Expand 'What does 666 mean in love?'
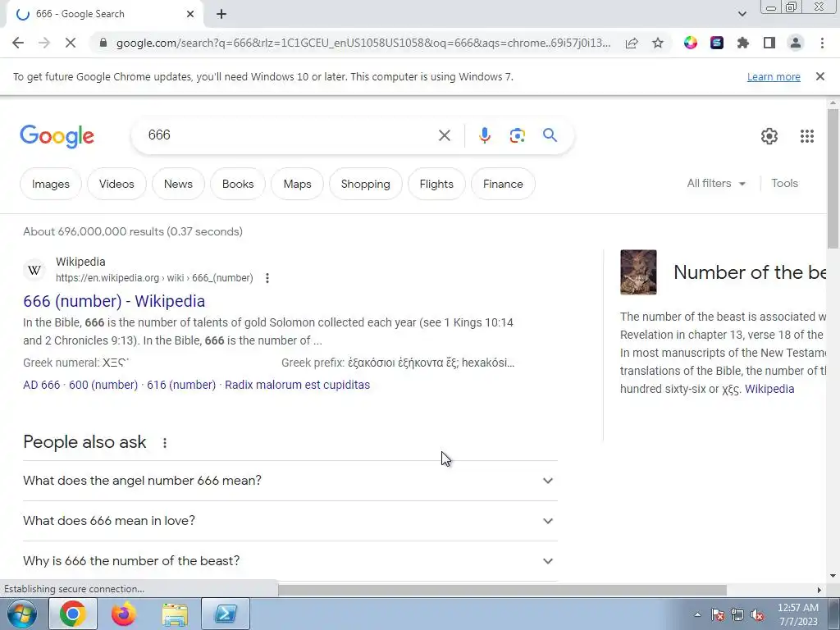Image resolution: width=840 pixels, height=630 pixels. (x=290, y=521)
